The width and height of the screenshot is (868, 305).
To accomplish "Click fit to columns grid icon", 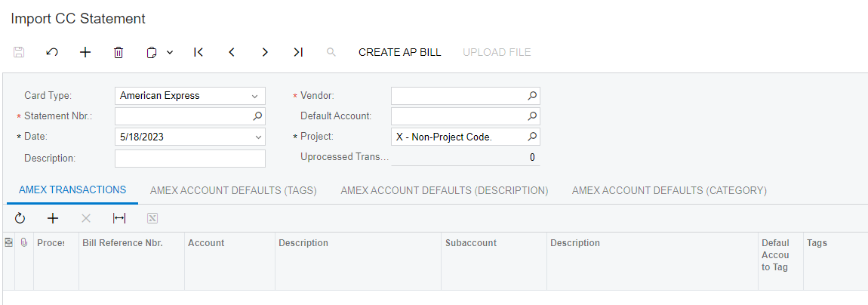I will click(x=119, y=218).
